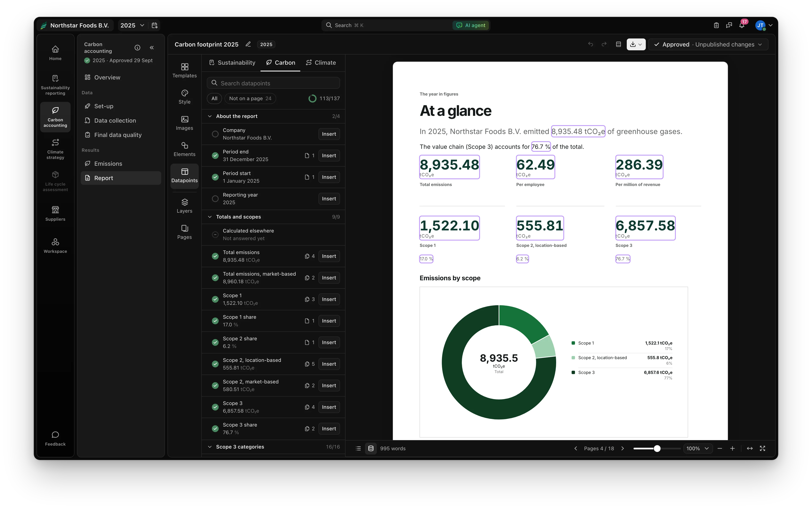Collapse the Totals and scopes group
Image resolution: width=812 pixels, height=509 pixels.
(x=210, y=217)
